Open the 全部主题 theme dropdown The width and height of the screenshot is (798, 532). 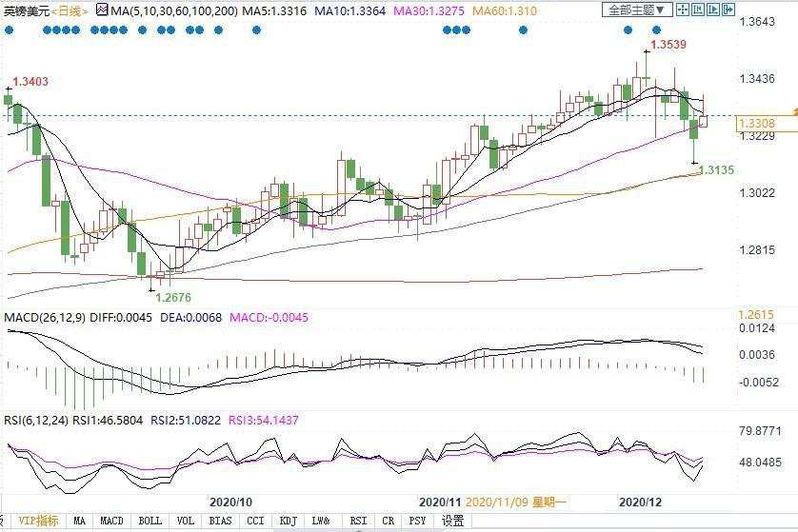pos(637,10)
